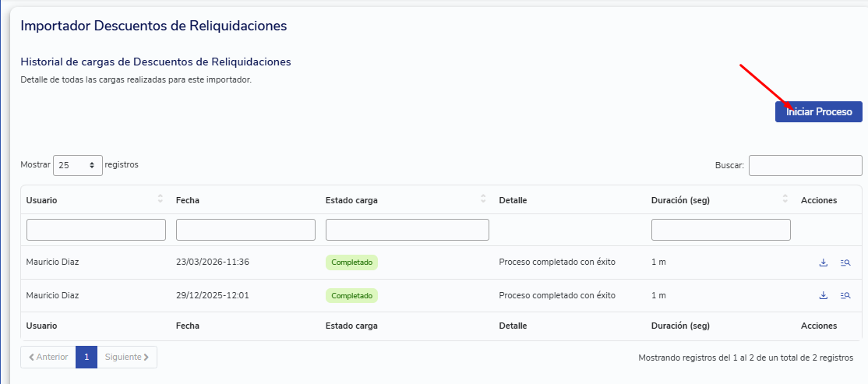Click duration '1 m' in 29/12/2025 row
Image resolution: width=868 pixels, height=384 pixels.
click(658, 295)
